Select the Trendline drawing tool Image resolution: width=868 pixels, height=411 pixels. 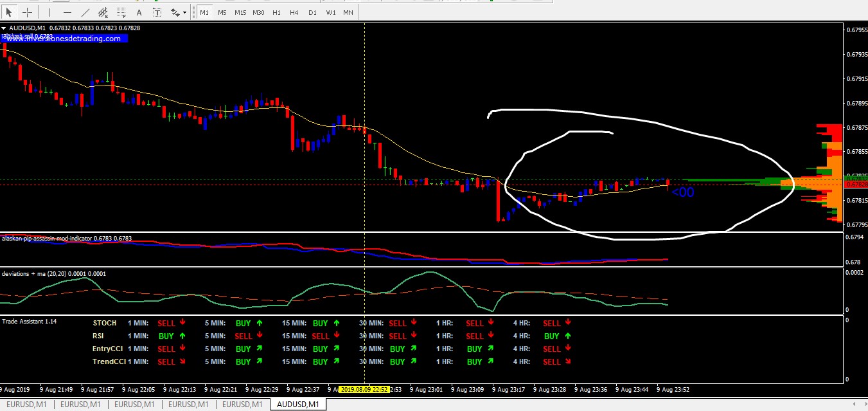tap(85, 12)
